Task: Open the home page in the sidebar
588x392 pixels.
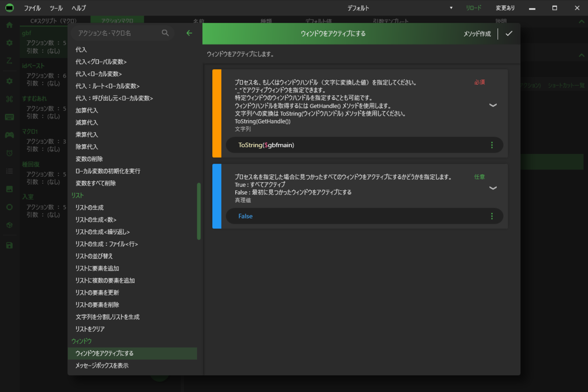Action: click(x=9, y=25)
